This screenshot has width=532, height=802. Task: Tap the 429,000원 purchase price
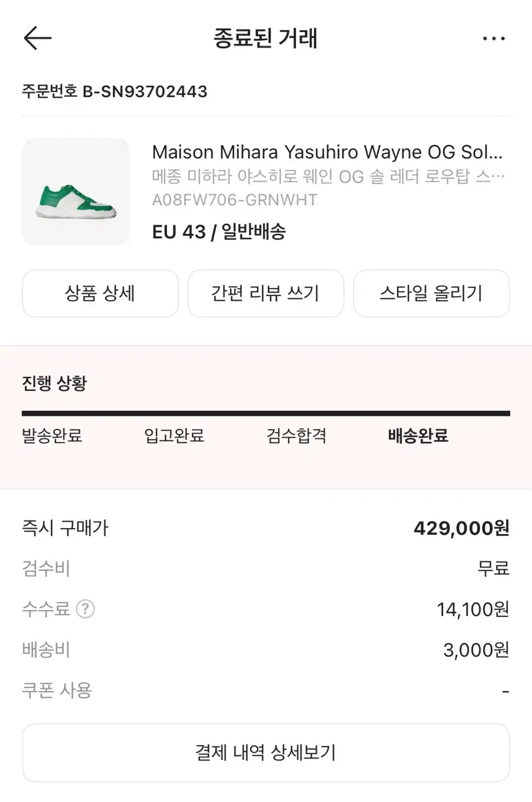pyautogui.click(x=461, y=529)
